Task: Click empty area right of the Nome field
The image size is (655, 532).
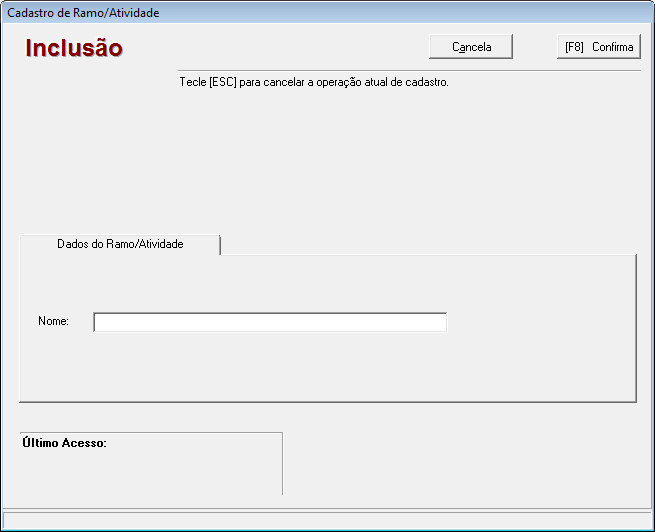Action: 540,322
